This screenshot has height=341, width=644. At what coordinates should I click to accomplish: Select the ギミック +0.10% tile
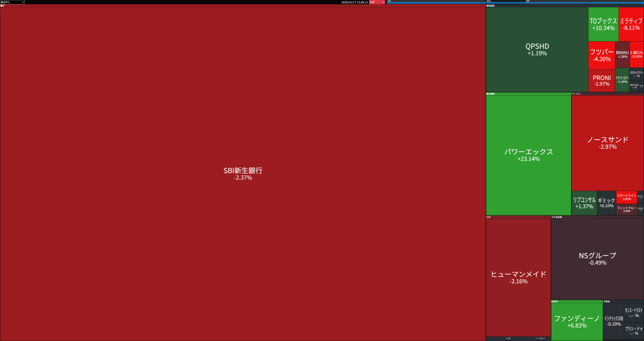coord(606,203)
